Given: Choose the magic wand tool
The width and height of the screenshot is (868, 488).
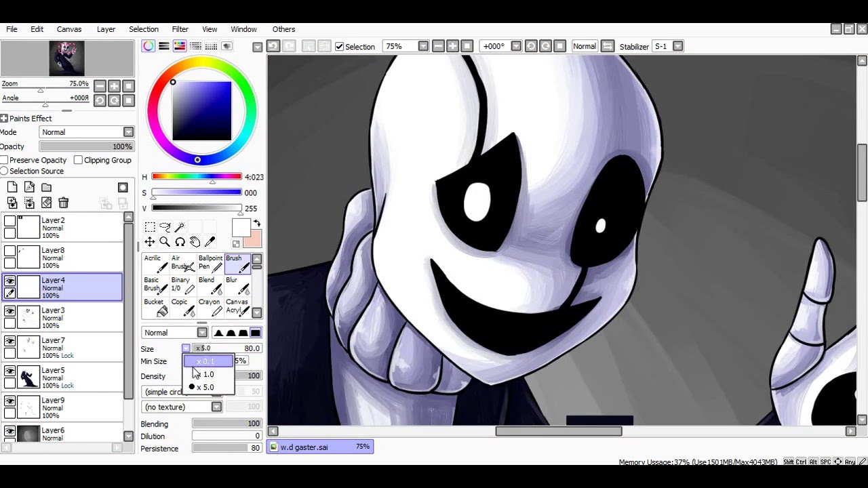Looking at the screenshot, I should tap(180, 227).
